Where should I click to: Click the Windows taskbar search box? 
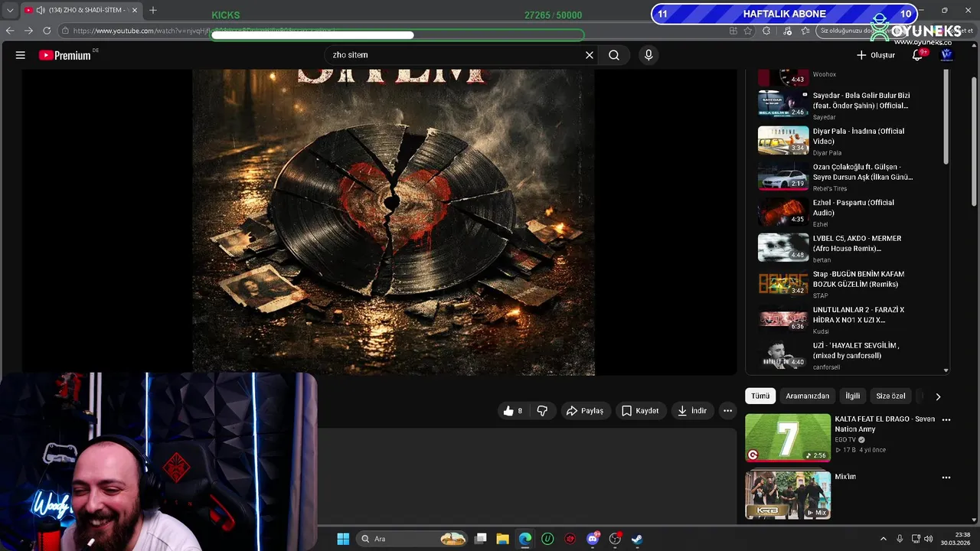(413, 539)
